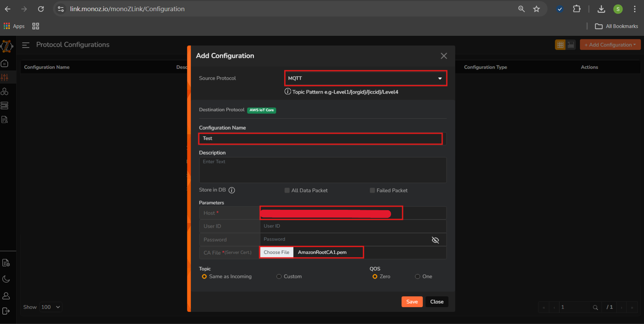Click the pagination search magnifier icon

[595, 307]
